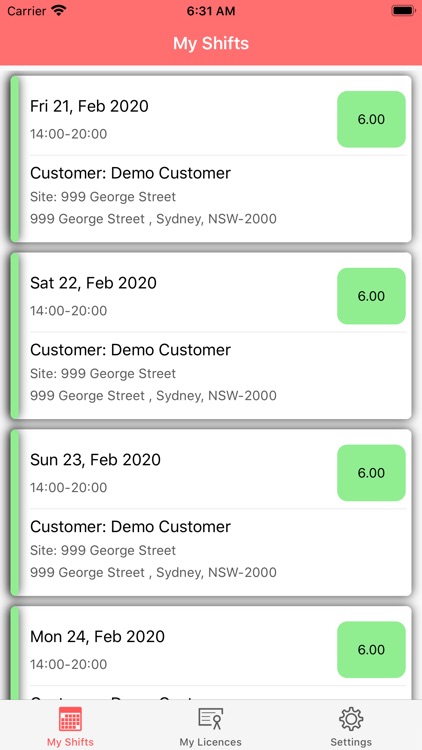Open the Sun 23, Feb 2020 shift card
This screenshot has width=422, height=750.
point(211,512)
